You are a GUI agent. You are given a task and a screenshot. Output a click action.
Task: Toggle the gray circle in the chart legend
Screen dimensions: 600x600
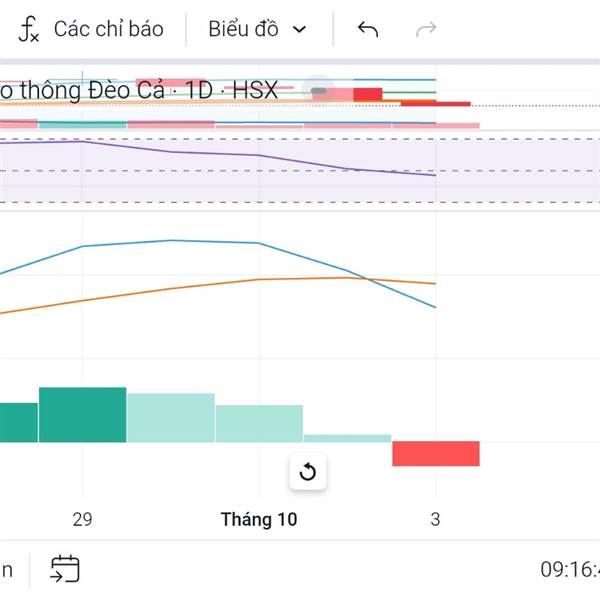point(319,91)
